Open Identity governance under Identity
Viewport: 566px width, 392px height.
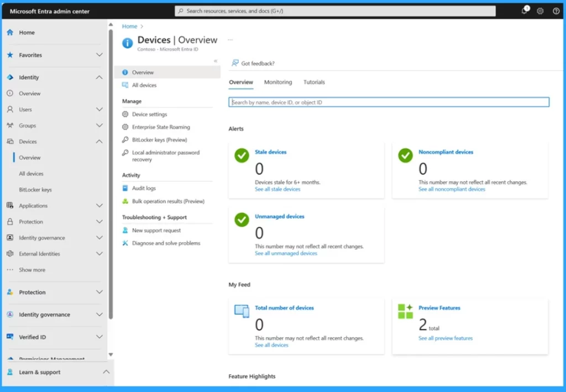coord(42,238)
